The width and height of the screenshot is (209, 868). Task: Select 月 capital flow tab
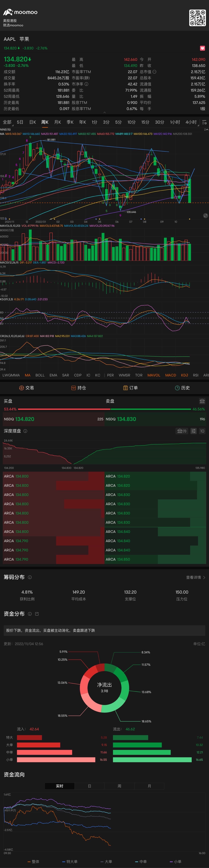[x=149, y=786]
